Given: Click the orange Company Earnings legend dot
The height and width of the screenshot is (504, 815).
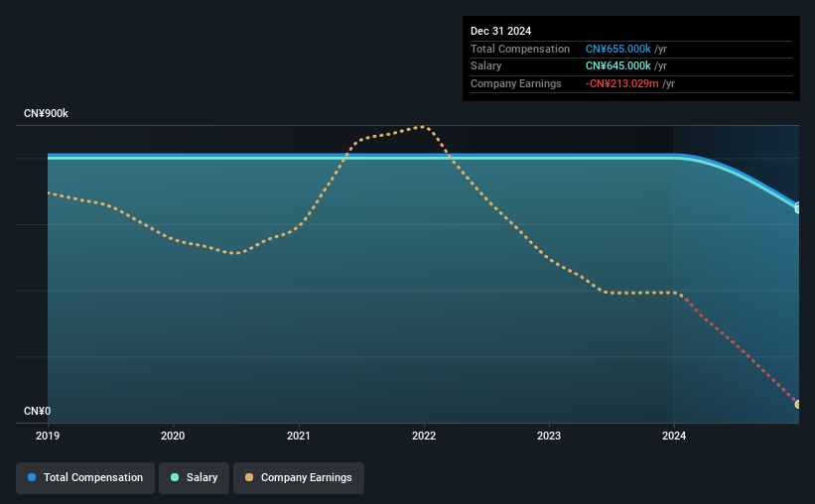Looking at the screenshot, I should coord(249,477).
